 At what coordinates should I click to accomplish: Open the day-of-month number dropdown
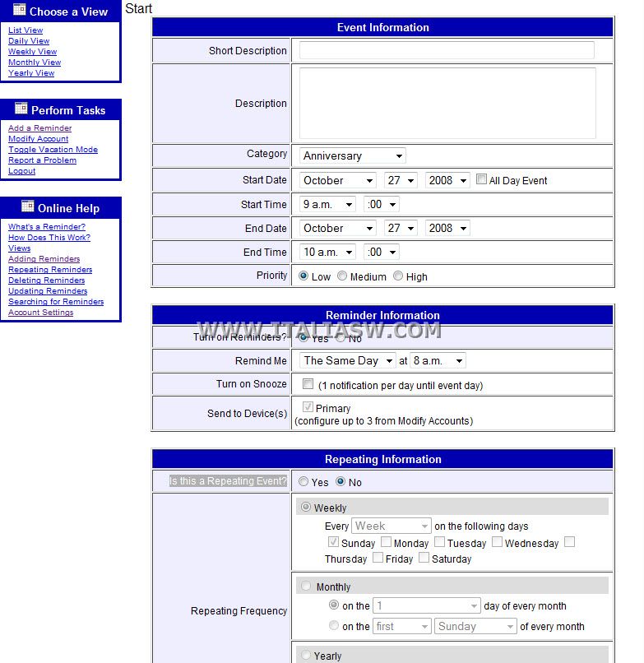[x=427, y=606]
